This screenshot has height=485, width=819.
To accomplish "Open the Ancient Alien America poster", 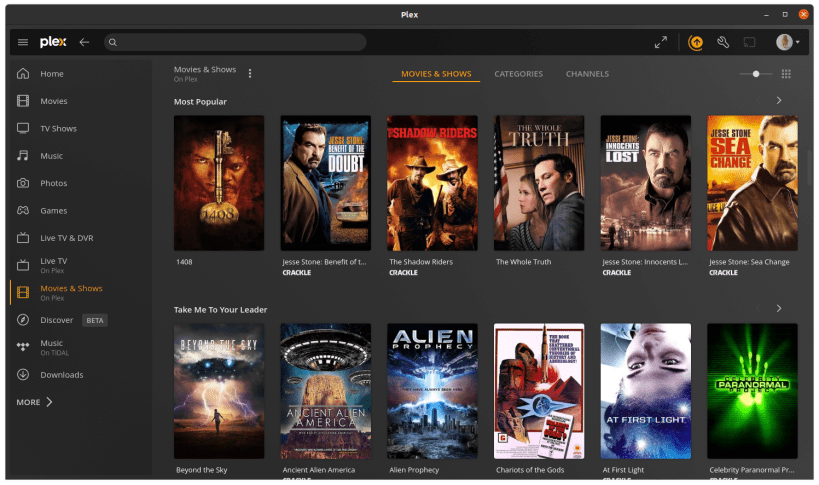I will pyautogui.click(x=325, y=391).
